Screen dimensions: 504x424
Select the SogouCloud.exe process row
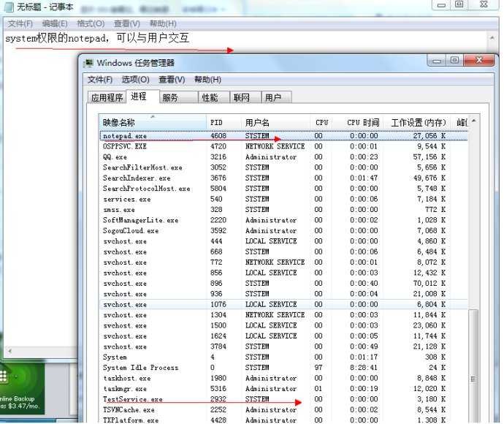click(283, 231)
